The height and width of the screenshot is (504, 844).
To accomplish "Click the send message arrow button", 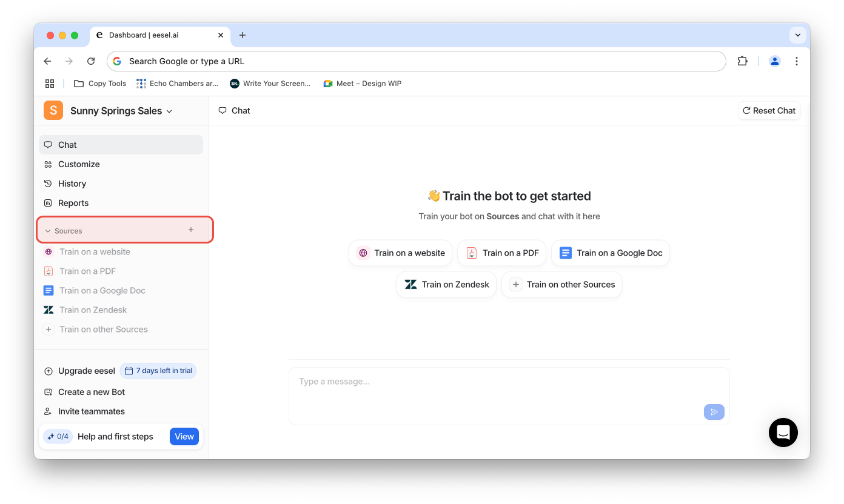I will pos(714,412).
